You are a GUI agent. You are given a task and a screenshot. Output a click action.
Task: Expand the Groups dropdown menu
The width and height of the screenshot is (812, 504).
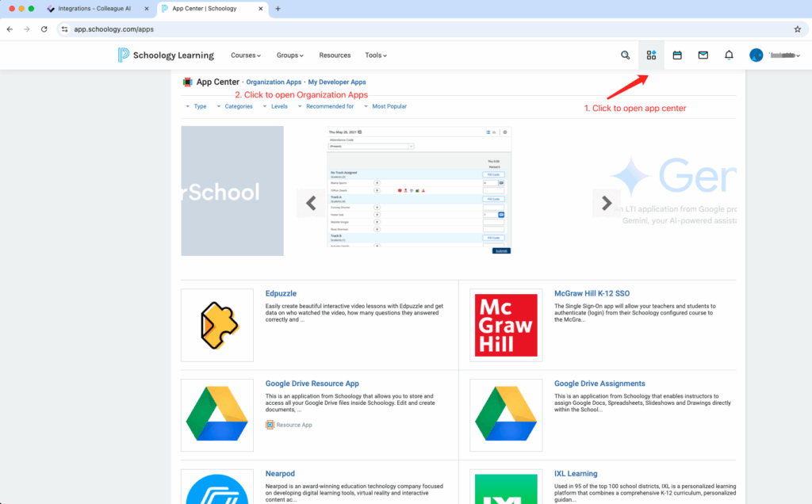[290, 55]
